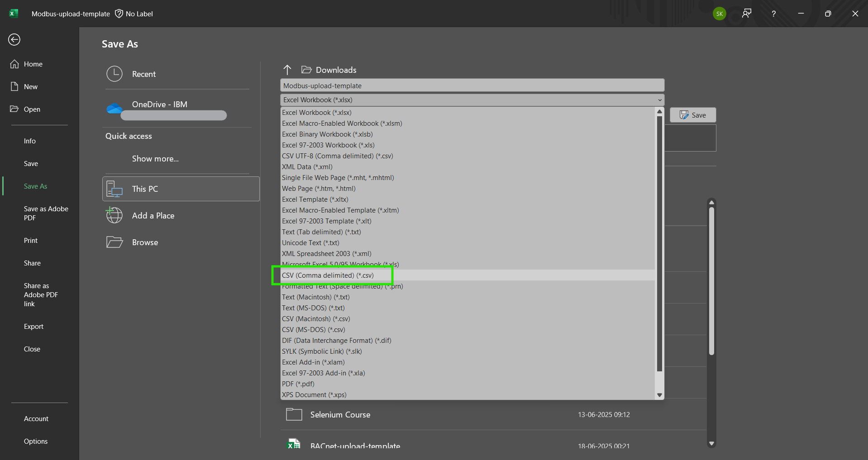Open the Print page
Screen dimensions: 868x460
(x=31, y=241)
